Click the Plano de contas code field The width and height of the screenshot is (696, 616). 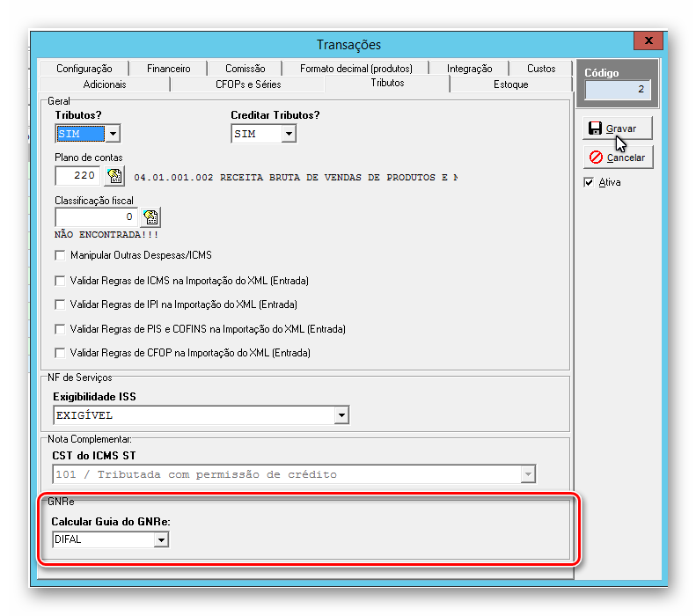(x=77, y=176)
